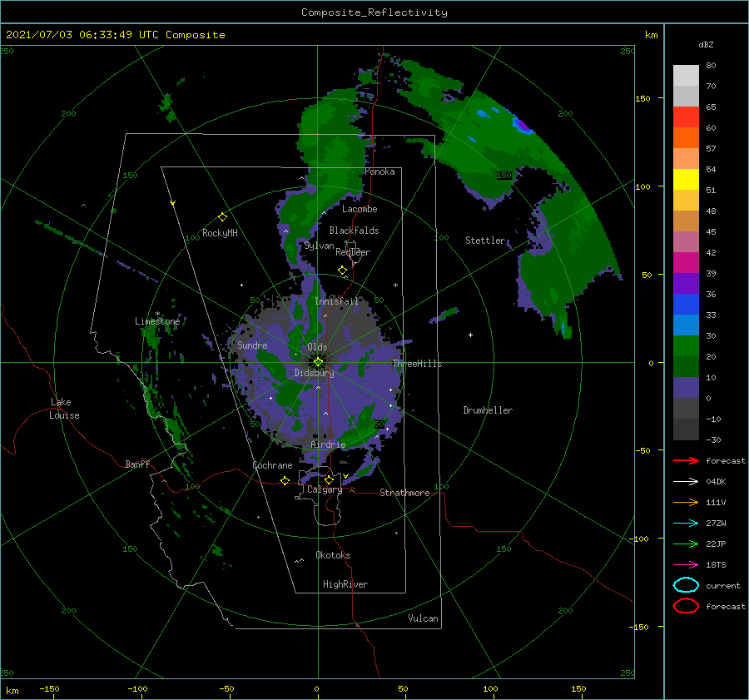The width and height of the screenshot is (749, 700).
Task: Click the slate-blue swatch above 0 label
Action: point(686,388)
